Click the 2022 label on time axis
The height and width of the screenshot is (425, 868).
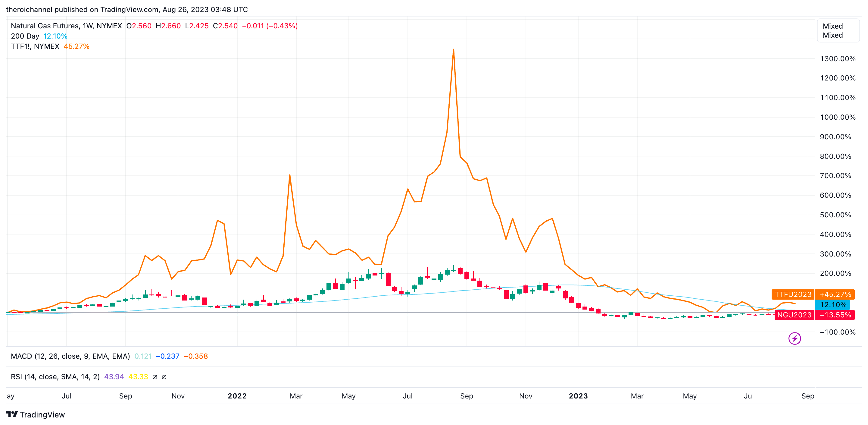point(237,396)
